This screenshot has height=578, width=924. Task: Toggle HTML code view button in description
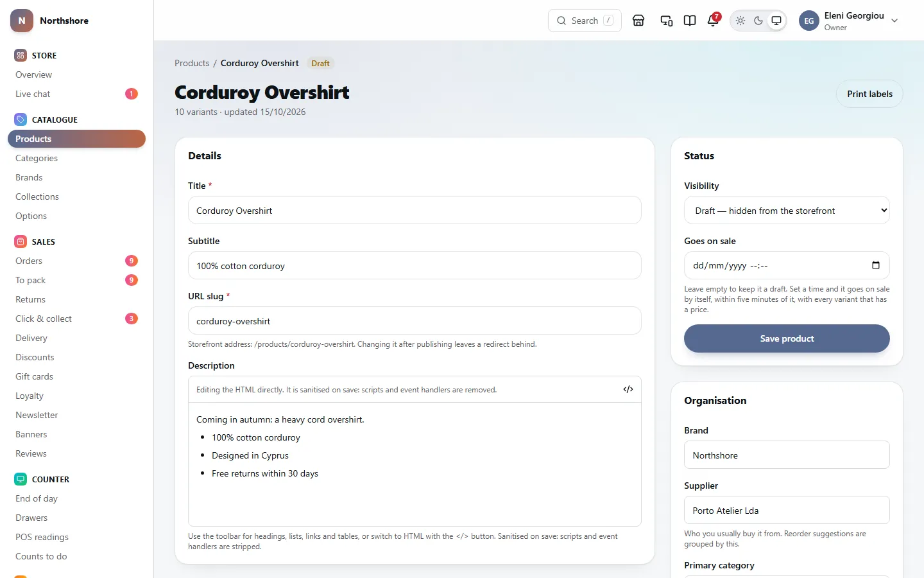(x=628, y=389)
